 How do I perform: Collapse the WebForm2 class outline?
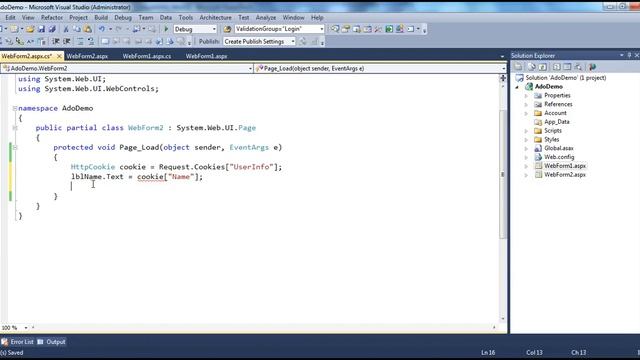[15, 128]
